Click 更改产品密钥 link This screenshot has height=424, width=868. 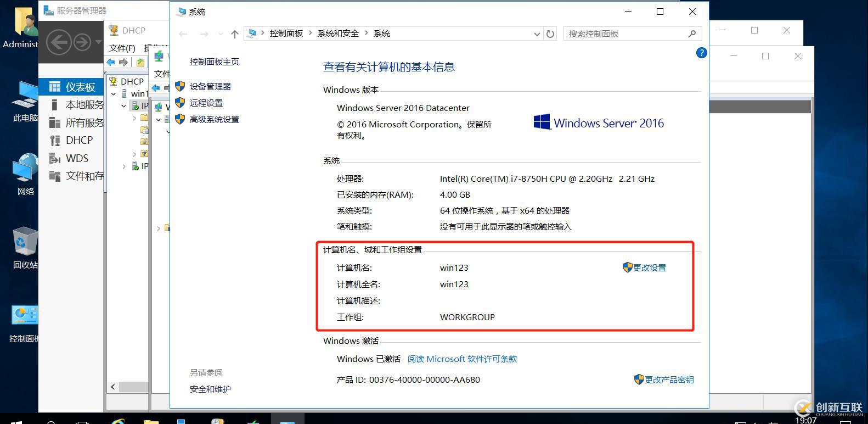[669, 380]
